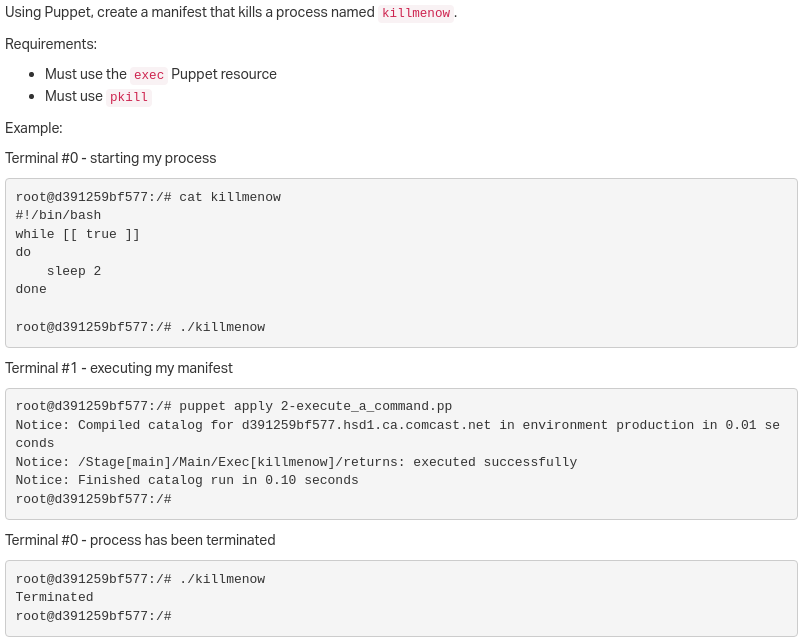Click the first './killmenow' command line
The height and width of the screenshot is (642, 806).
coord(140,327)
